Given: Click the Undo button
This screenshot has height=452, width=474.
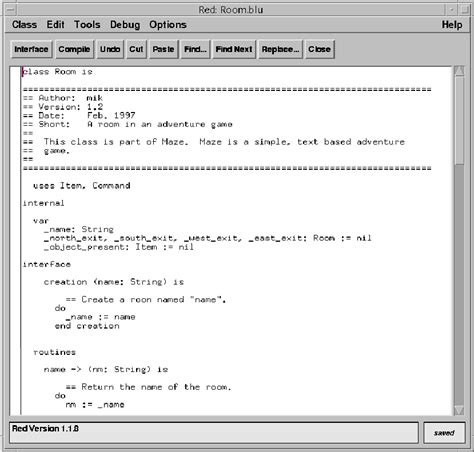Looking at the screenshot, I should click(110, 49).
